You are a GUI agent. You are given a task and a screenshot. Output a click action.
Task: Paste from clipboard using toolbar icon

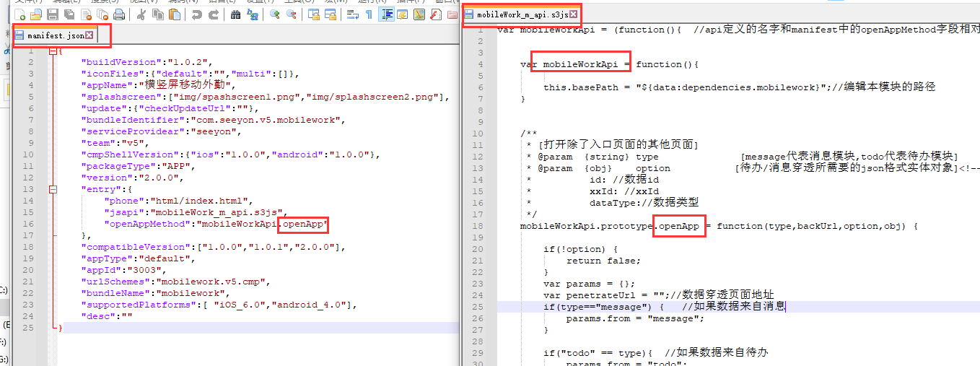coord(174,14)
